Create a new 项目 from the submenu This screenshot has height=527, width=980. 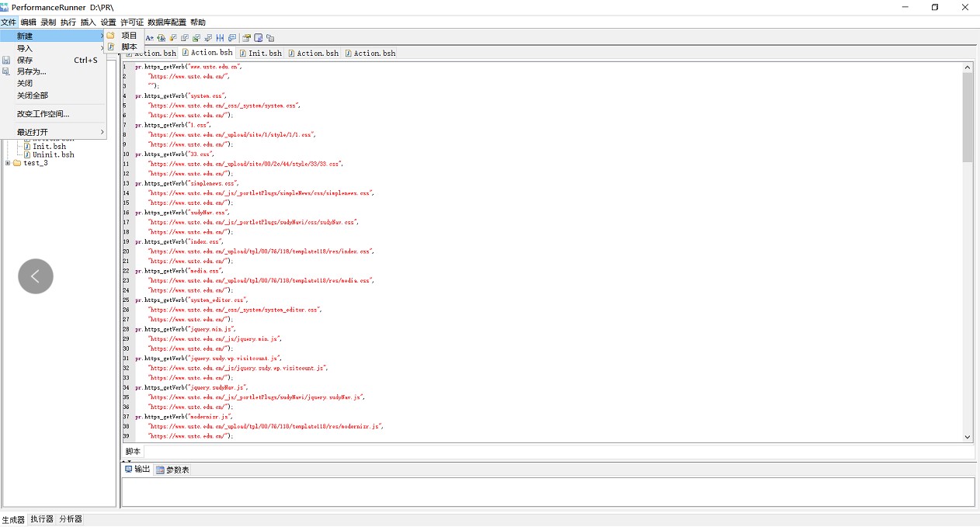coord(125,35)
